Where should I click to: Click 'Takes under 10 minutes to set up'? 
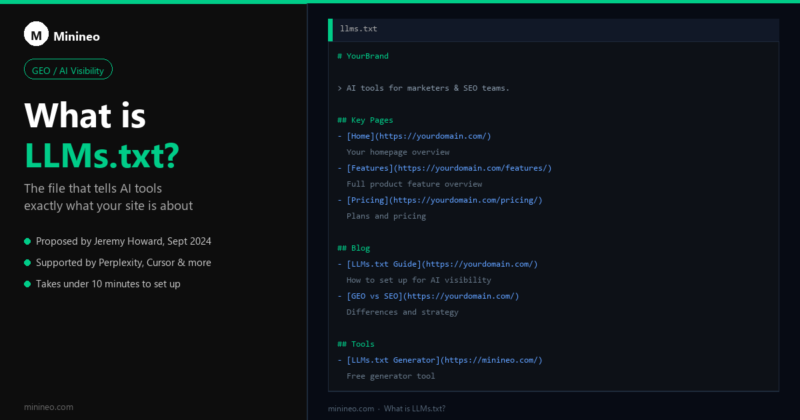click(x=108, y=284)
